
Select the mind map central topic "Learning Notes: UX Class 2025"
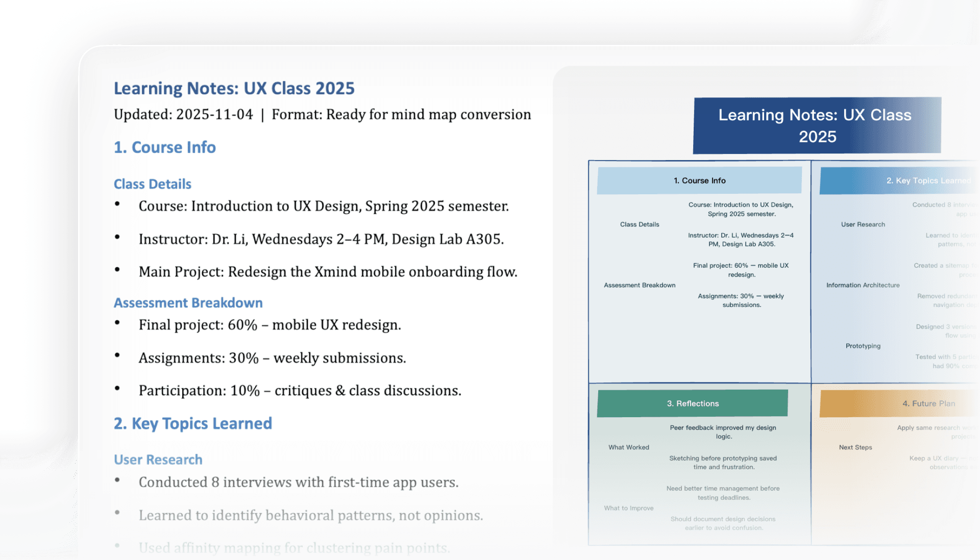coord(817,125)
